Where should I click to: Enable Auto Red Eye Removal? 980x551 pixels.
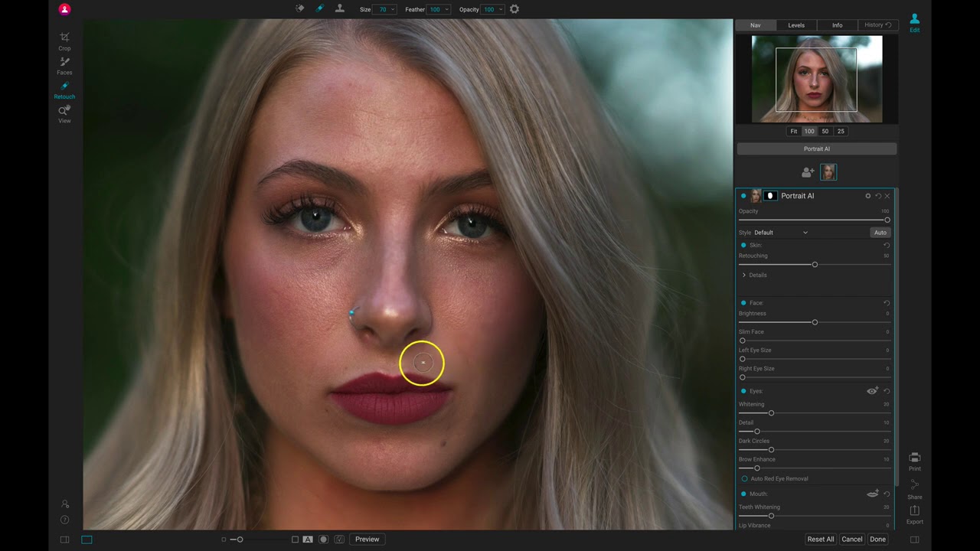(744, 478)
